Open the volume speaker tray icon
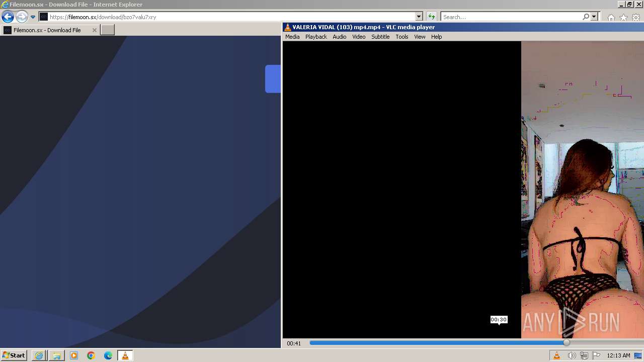Image resolution: width=644 pixels, height=362 pixels. (x=572, y=355)
